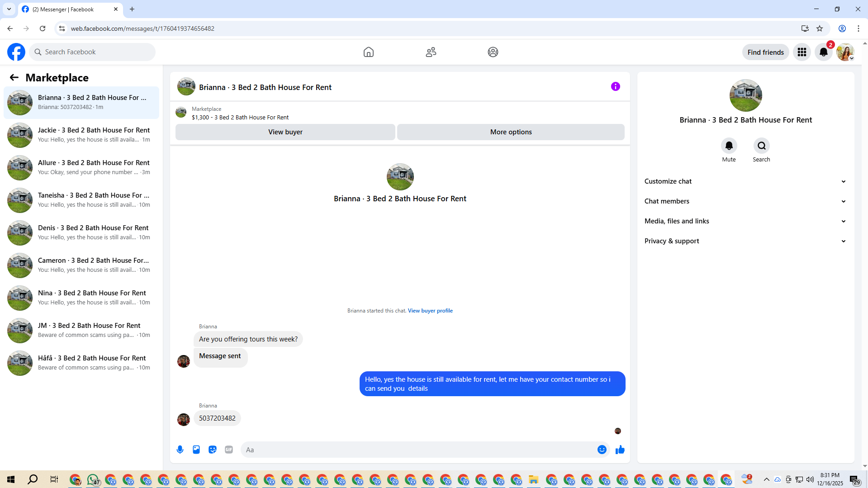Click the purple conversation info icon

point(616,86)
